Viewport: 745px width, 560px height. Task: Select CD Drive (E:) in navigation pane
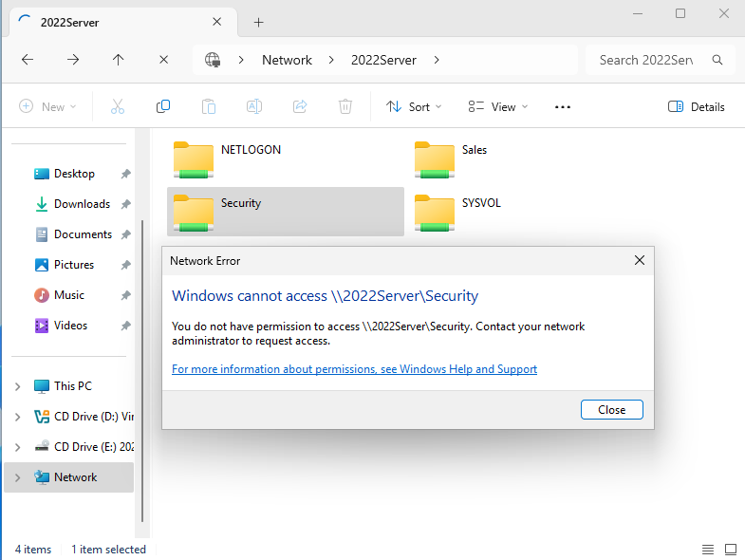point(84,447)
